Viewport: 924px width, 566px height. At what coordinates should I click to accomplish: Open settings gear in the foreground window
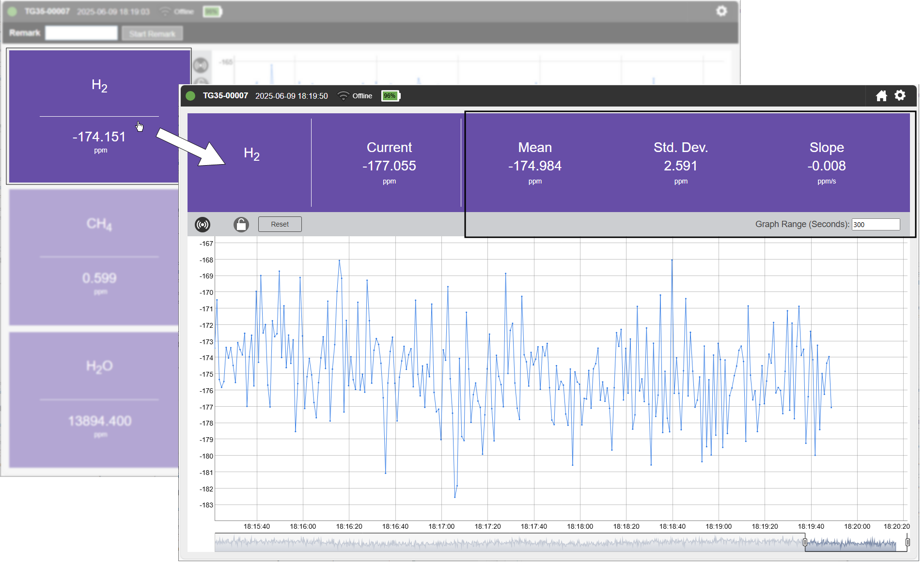pos(900,95)
